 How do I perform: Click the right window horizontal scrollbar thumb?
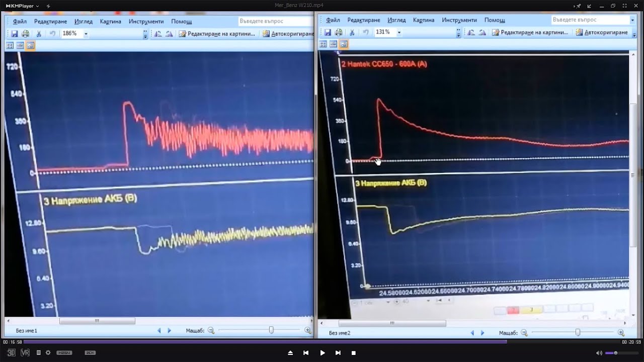[392, 323]
